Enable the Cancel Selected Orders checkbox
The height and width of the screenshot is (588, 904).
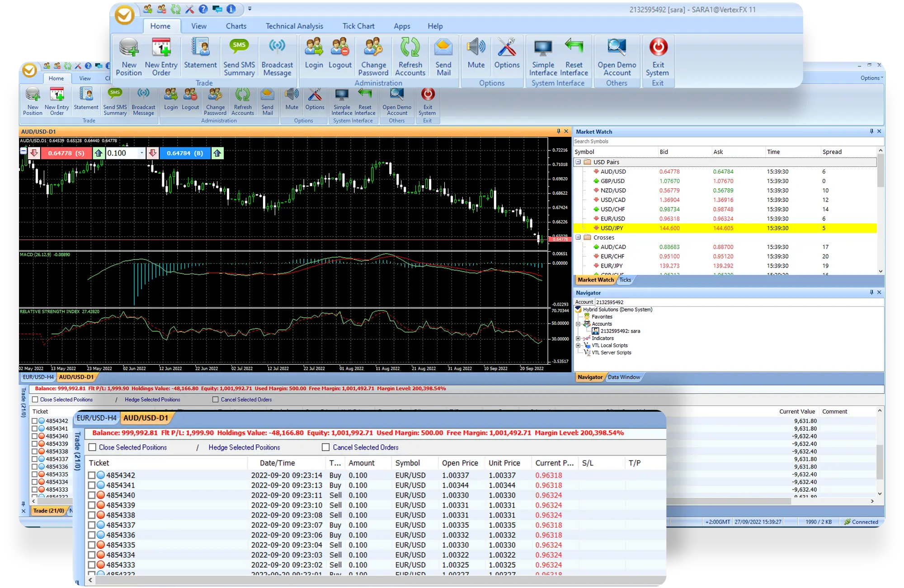click(x=325, y=447)
